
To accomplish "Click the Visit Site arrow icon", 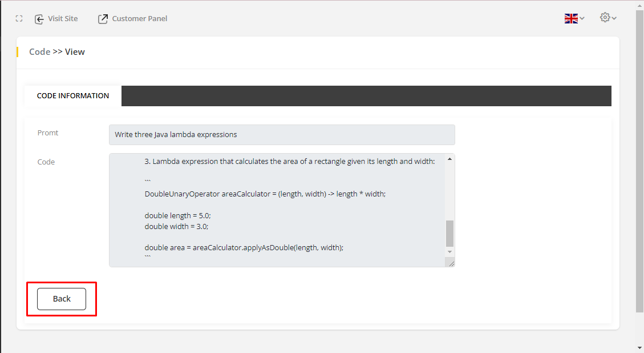I will [39, 19].
